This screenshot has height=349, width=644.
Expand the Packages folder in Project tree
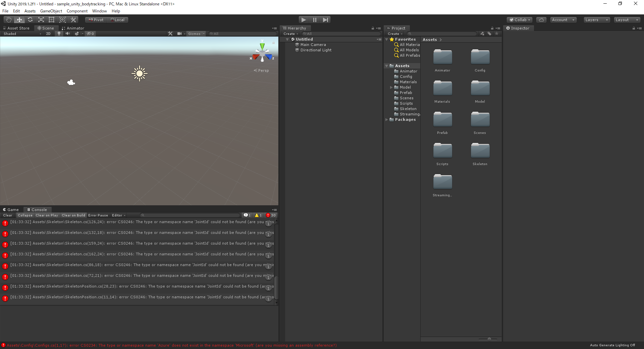(387, 119)
